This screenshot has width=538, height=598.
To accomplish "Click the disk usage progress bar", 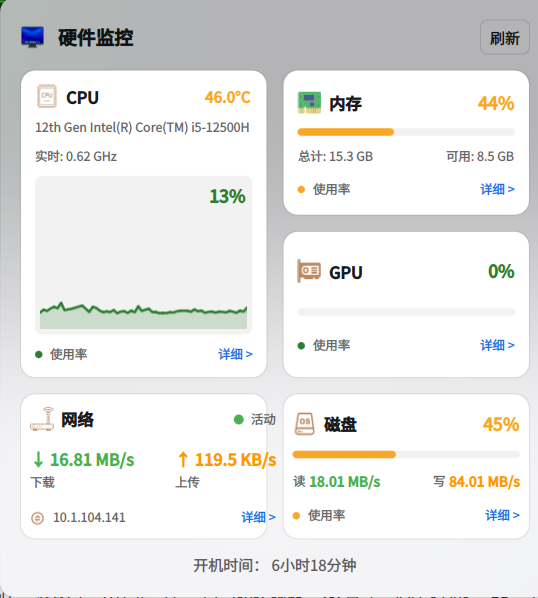I will [406, 454].
